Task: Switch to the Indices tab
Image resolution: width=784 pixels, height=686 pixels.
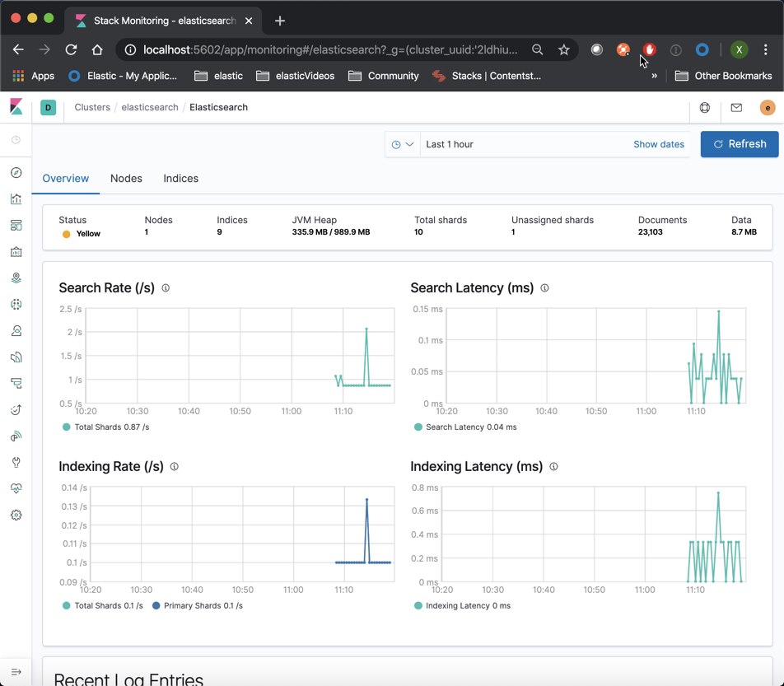Action: (180, 179)
